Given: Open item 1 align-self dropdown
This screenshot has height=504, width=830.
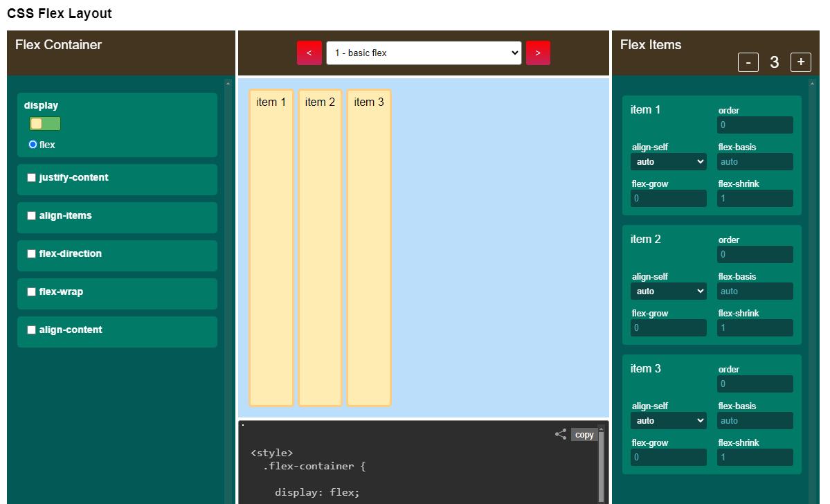Looking at the screenshot, I should point(668,162).
